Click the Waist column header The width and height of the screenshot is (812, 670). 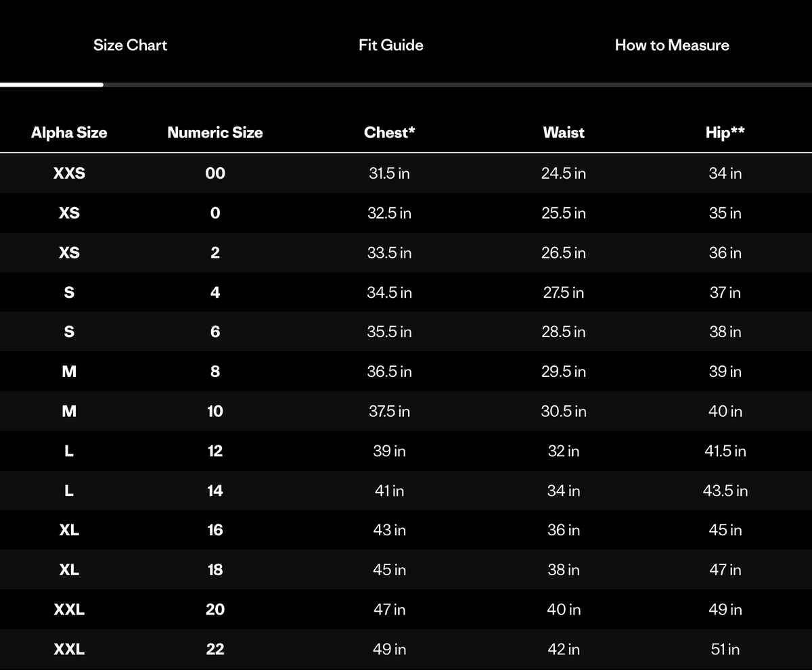point(564,133)
